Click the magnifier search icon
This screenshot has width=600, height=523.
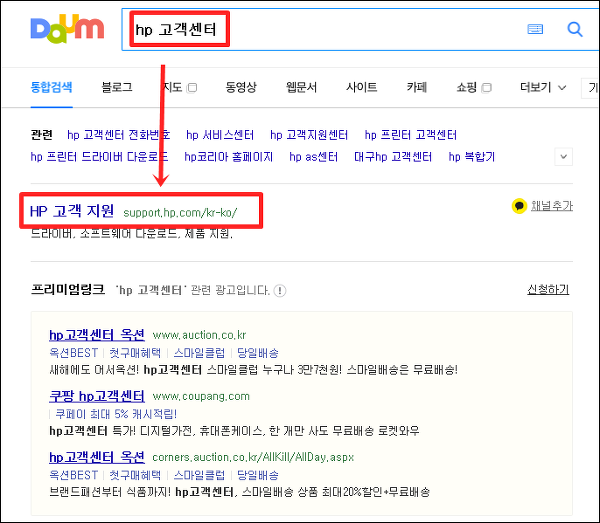575,29
